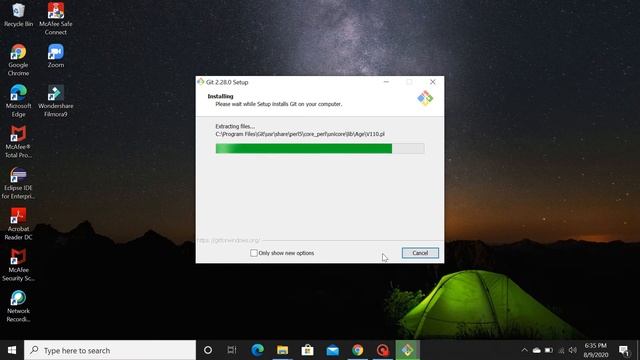Open the notification Action Center
640x360 pixels.
click(x=624, y=350)
